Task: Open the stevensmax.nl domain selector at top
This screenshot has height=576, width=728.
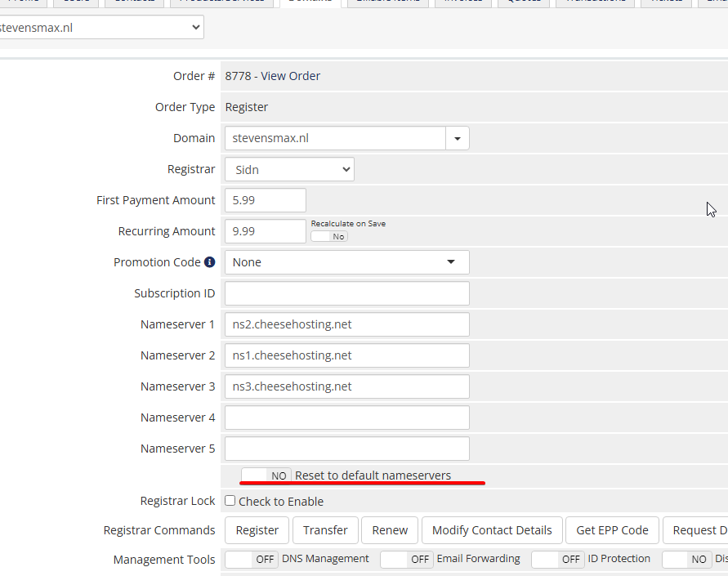Action: click(x=100, y=27)
